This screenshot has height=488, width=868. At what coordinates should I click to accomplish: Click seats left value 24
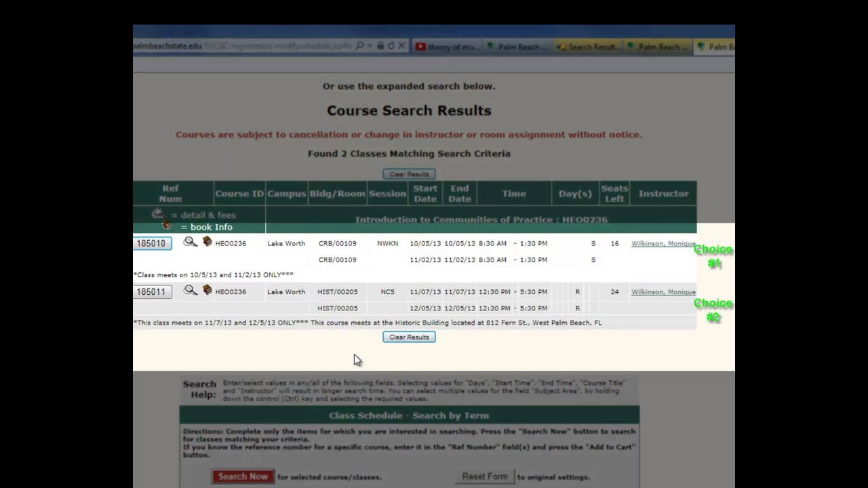pos(614,292)
